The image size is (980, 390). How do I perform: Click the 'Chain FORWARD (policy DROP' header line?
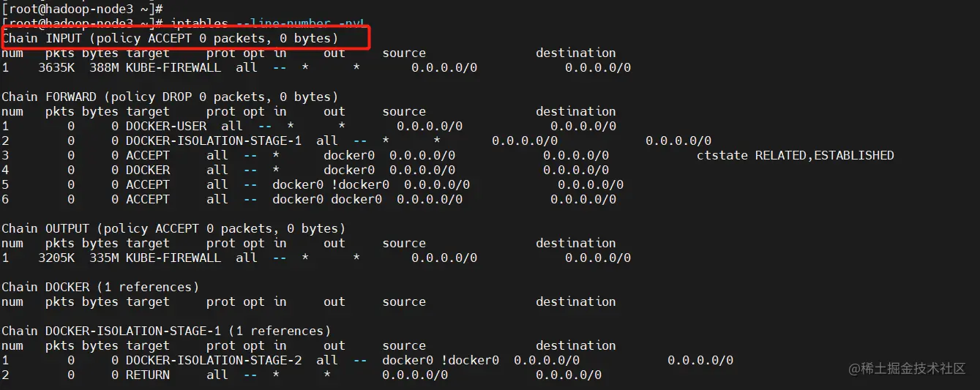[170, 97]
